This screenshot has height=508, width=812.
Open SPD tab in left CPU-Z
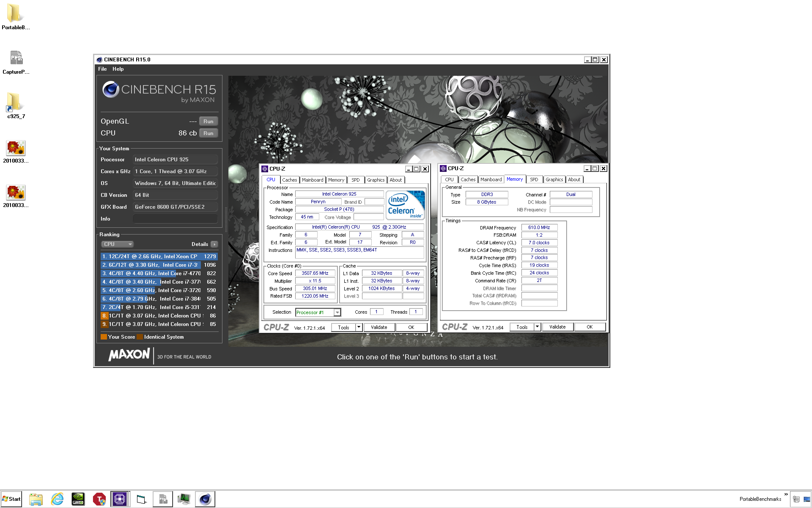click(356, 180)
